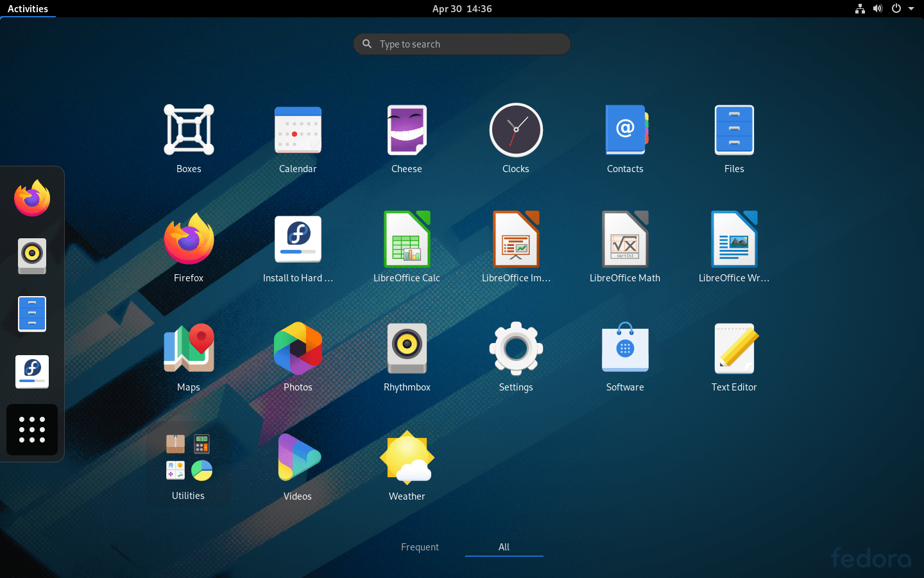Open the Clocks application
The image size is (924, 578).
[516, 130]
